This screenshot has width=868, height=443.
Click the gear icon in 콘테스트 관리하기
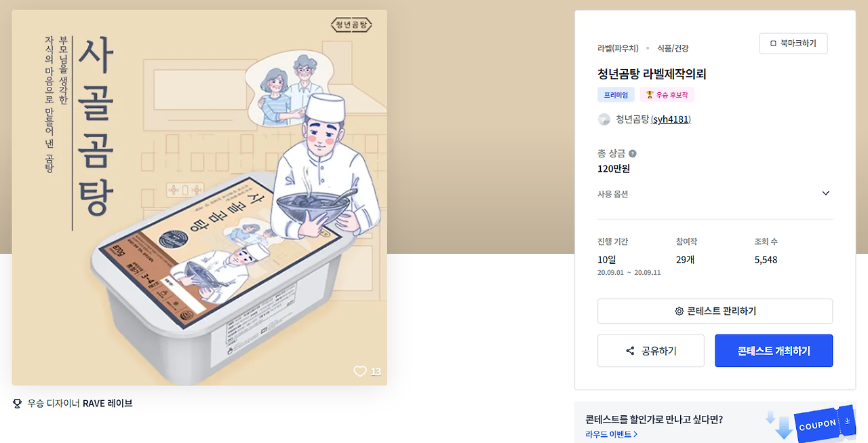pyautogui.click(x=679, y=311)
